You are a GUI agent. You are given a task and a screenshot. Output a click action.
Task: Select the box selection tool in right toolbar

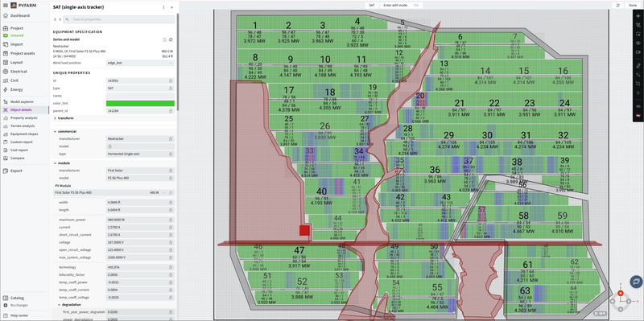pos(638,34)
